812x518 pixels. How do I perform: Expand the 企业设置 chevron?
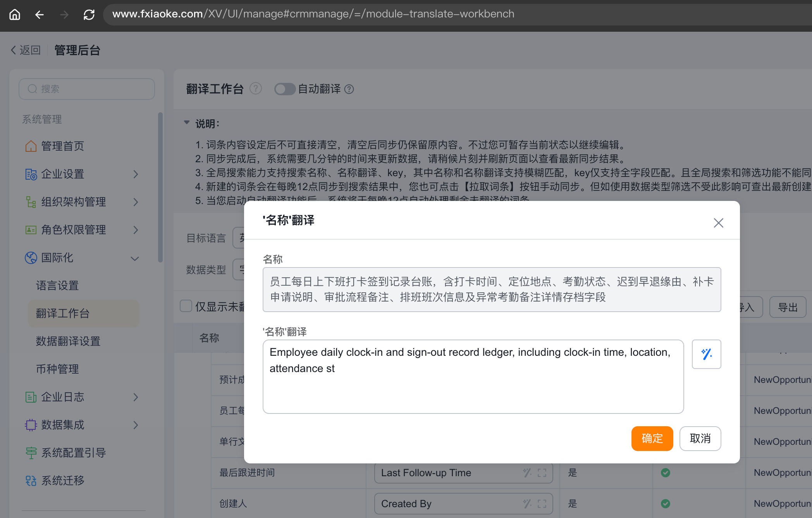pos(136,174)
